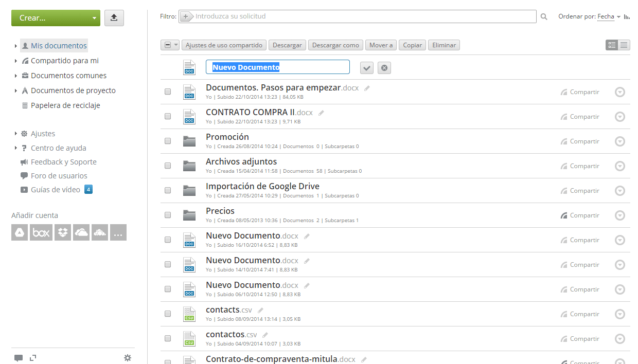The height and width of the screenshot is (364, 638).
Task: Click the add filter plus icon
Action: click(186, 16)
